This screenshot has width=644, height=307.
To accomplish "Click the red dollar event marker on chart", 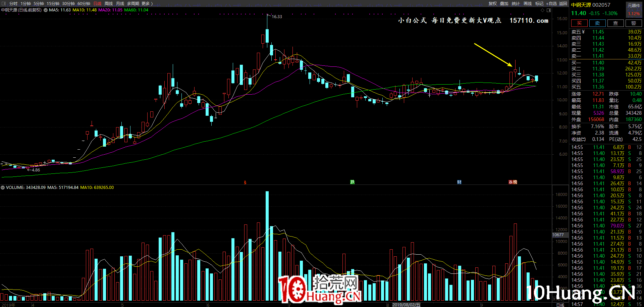I will click(x=245, y=182).
